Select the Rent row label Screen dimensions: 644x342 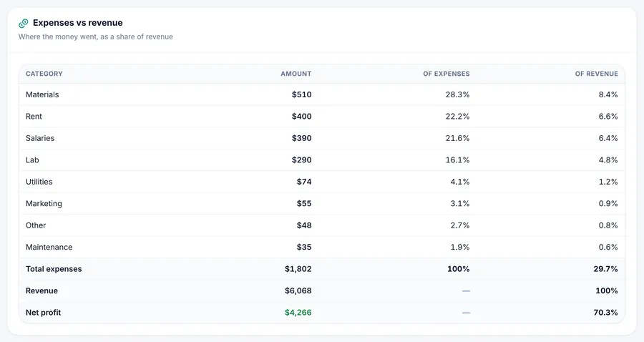pos(34,116)
